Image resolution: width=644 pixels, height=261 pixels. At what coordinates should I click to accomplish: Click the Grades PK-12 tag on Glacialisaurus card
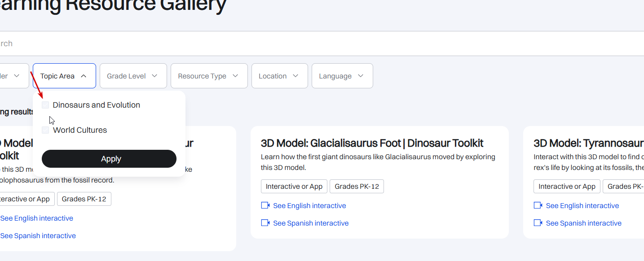(357, 187)
